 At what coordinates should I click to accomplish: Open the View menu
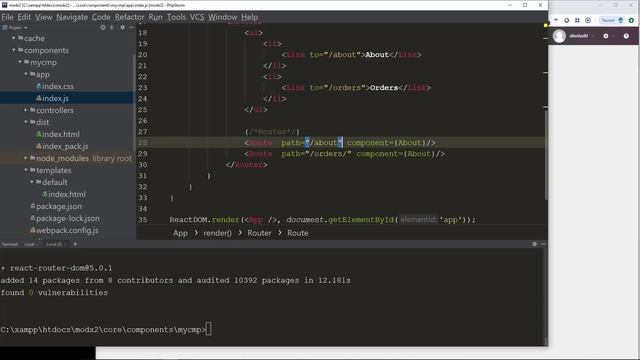coord(43,17)
